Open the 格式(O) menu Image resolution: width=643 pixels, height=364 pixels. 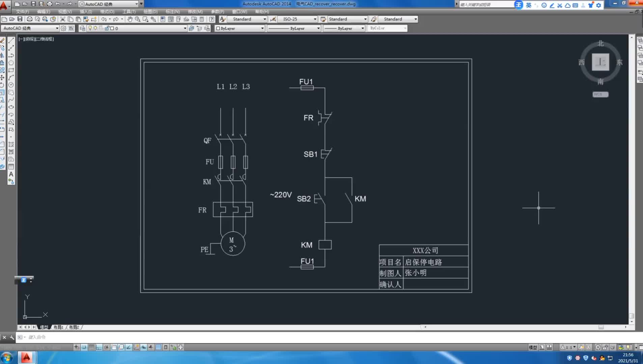pos(107,11)
